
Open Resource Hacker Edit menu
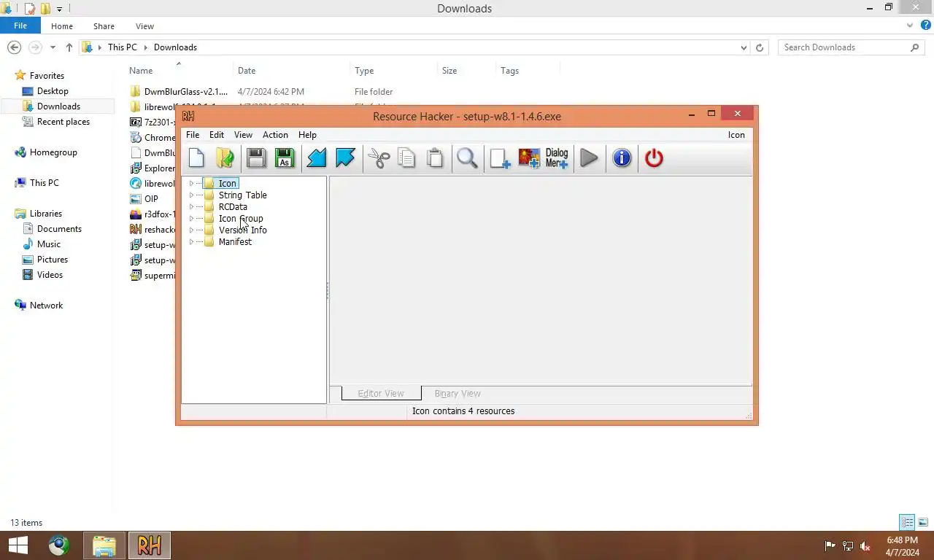click(x=217, y=135)
